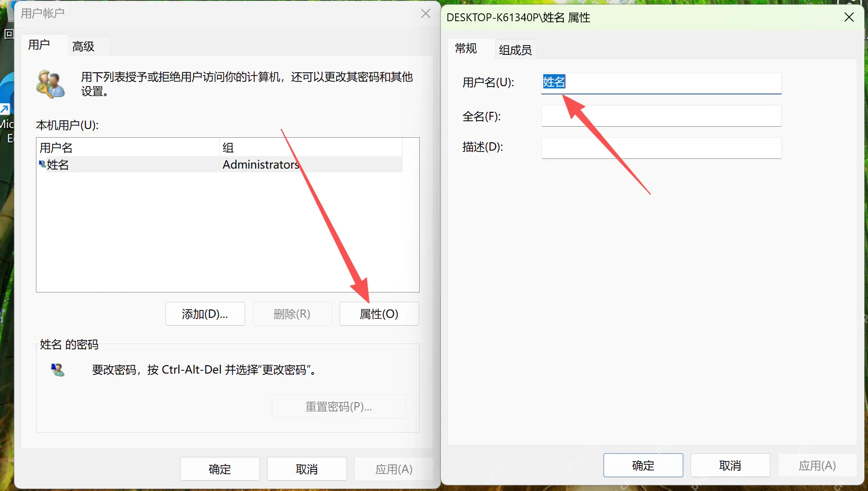The width and height of the screenshot is (868, 491).
Task: Click the password section user icon
Action: (58, 370)
